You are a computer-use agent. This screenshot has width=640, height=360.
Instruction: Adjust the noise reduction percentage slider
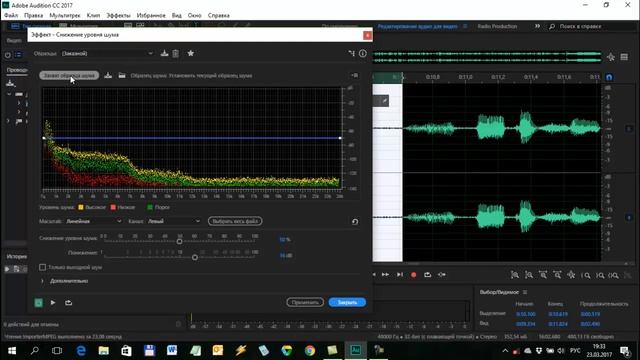click(x=180, y=242)
